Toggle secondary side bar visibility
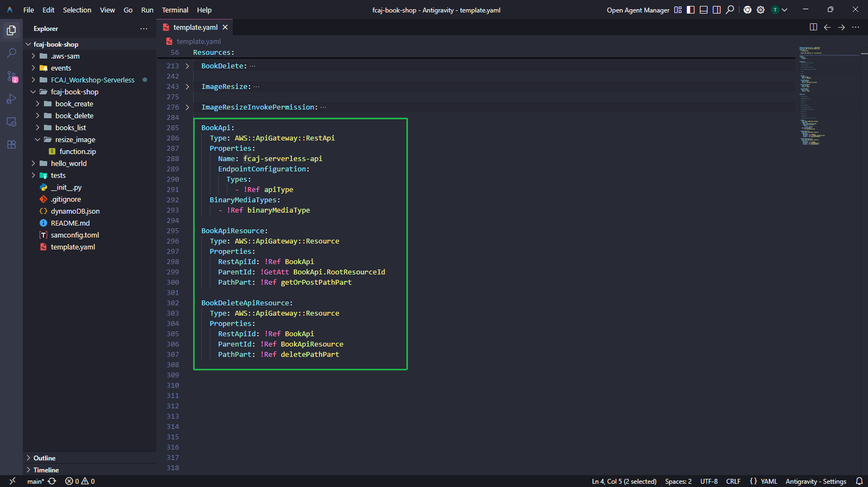This screenshot has height=487, width=868. pos(717,10)
